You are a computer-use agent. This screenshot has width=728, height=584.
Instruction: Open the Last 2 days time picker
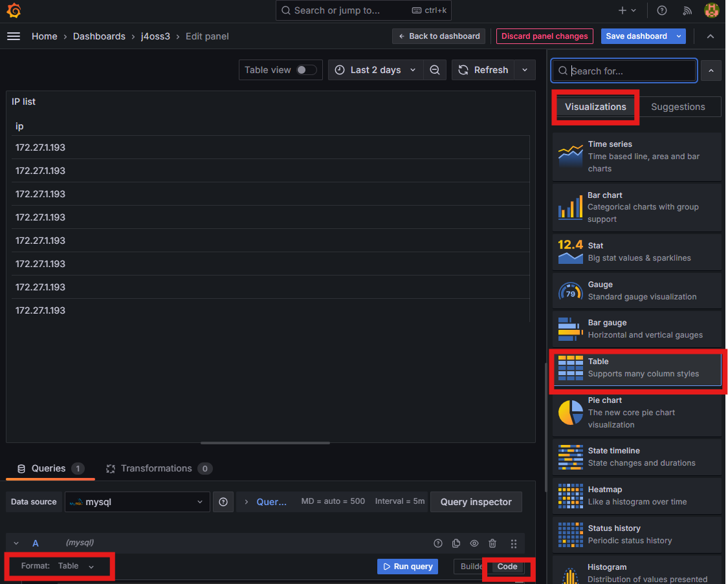click(x=375, y=70)
